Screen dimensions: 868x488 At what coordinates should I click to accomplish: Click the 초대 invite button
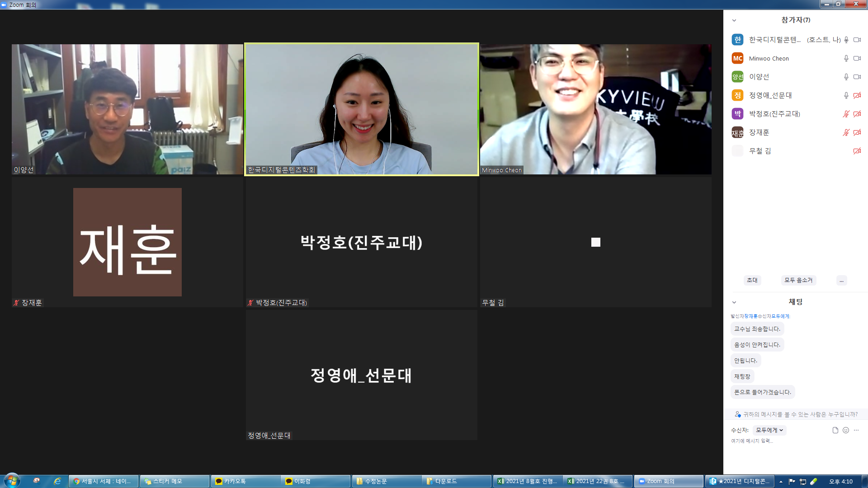click(752, 280)
